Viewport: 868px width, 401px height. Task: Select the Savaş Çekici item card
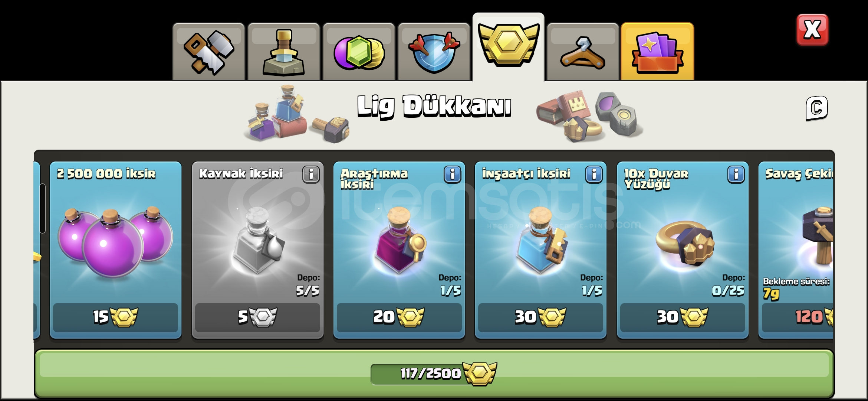pyautogui.click(x=796, y=250)
